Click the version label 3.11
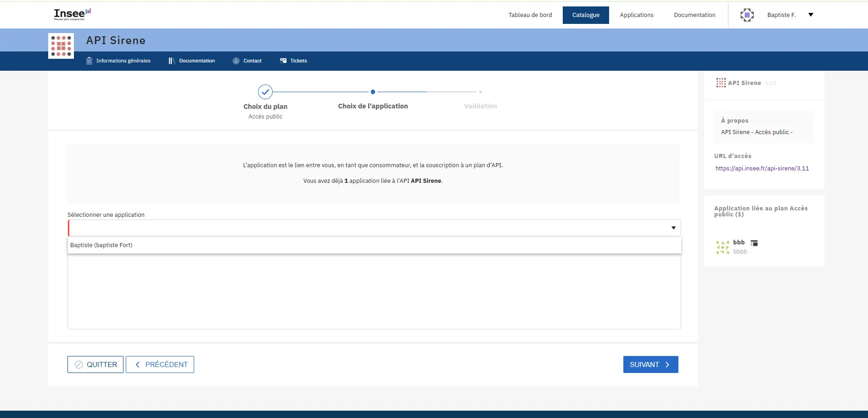This screenshot has width=868, height=418. (770, 83)
